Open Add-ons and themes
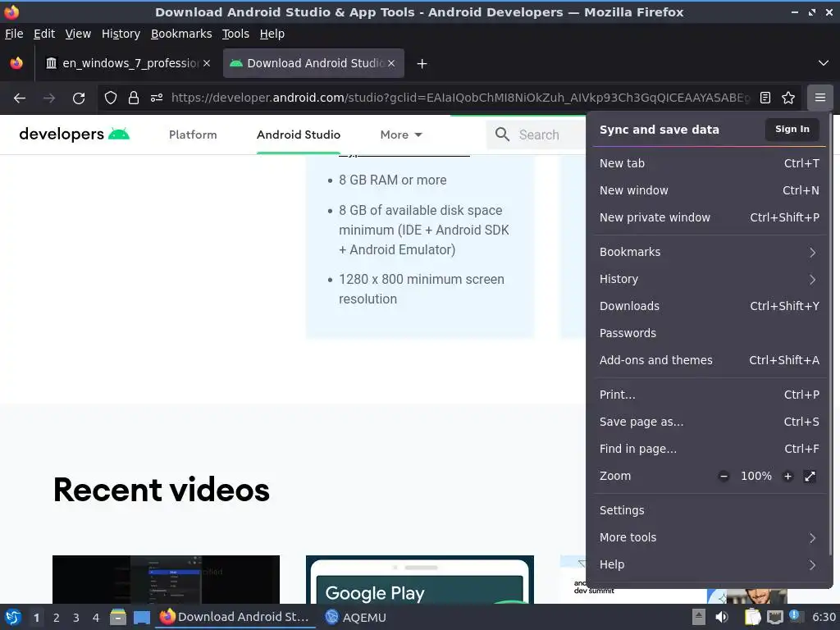This screenshot has height=630, width=840. pyautogui.click(x=710, y=360)
